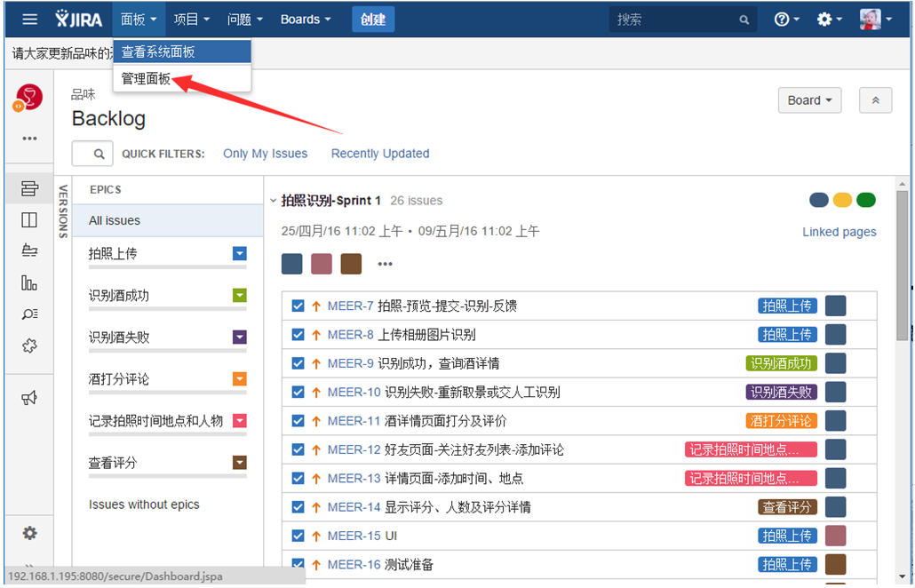
Task: Click the sidebar three-dots more icon
Action: [x=30, y=139]
